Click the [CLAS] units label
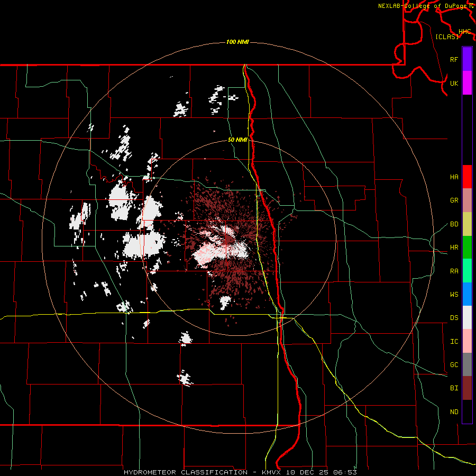Screen dimensions: 476x476 447,36
